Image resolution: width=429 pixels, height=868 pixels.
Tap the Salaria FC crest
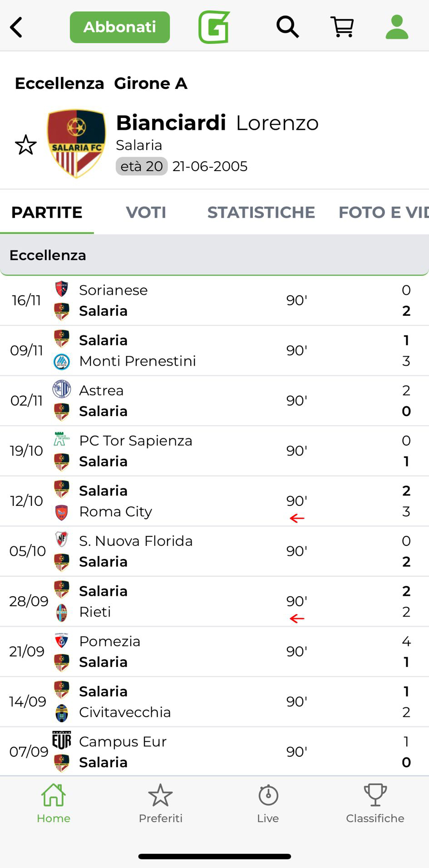click(x=76, y=143)
